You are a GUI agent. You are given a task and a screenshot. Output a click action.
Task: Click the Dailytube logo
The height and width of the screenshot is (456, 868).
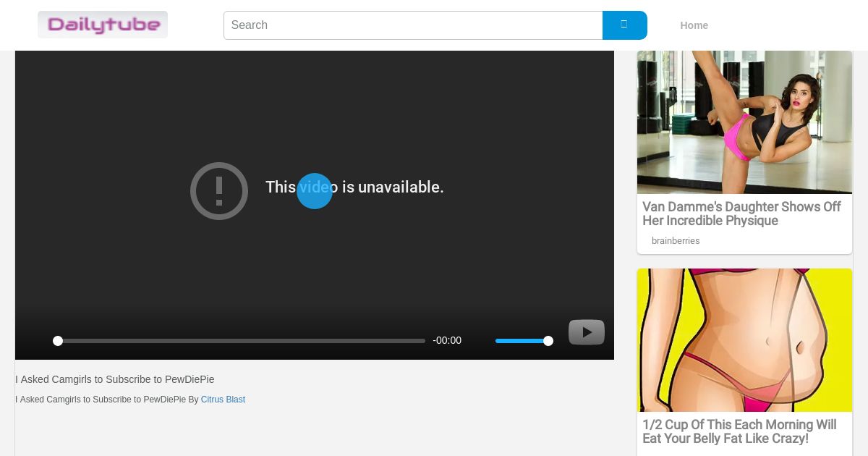[103, 25]
